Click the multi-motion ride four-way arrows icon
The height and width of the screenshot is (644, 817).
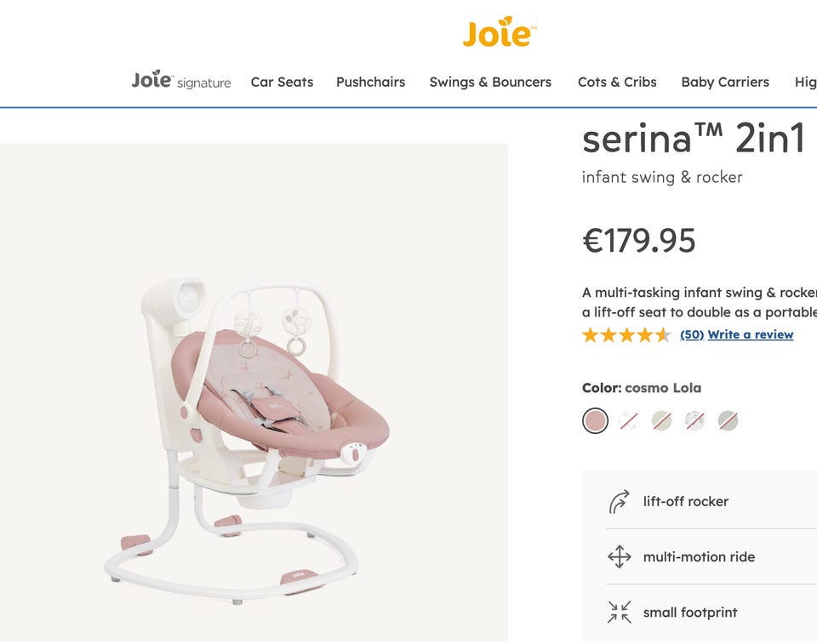620,557
